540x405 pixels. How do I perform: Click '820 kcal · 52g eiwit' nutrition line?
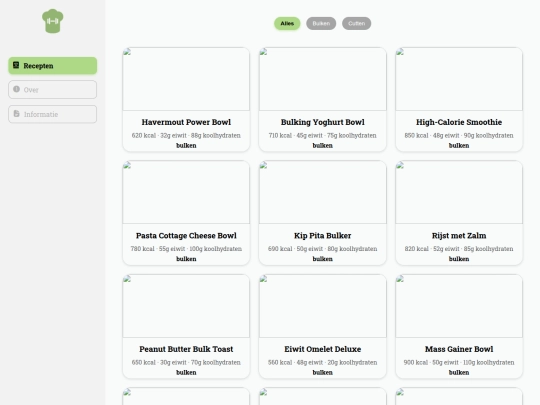coord(459,249)
